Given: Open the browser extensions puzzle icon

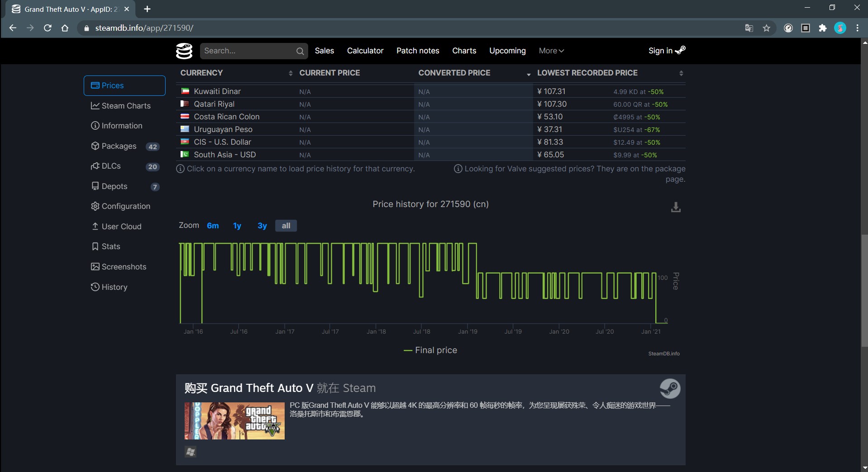Looking at the screenshot, I should 823,28.
